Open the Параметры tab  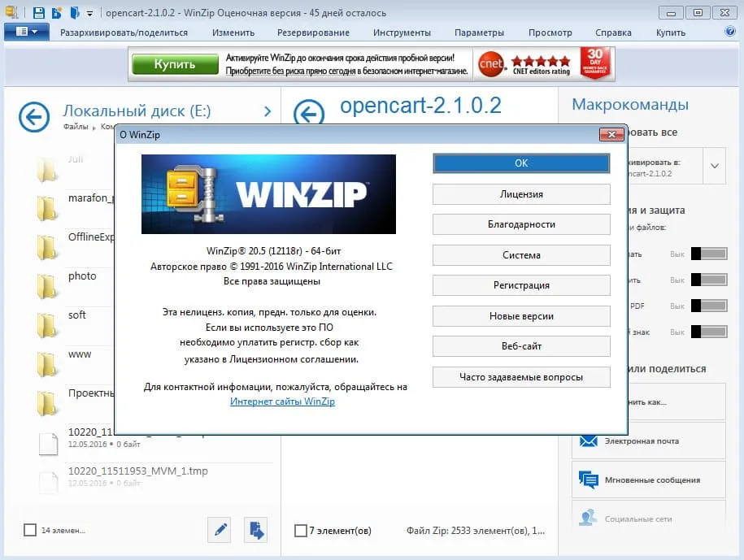(x=479, y=33)
